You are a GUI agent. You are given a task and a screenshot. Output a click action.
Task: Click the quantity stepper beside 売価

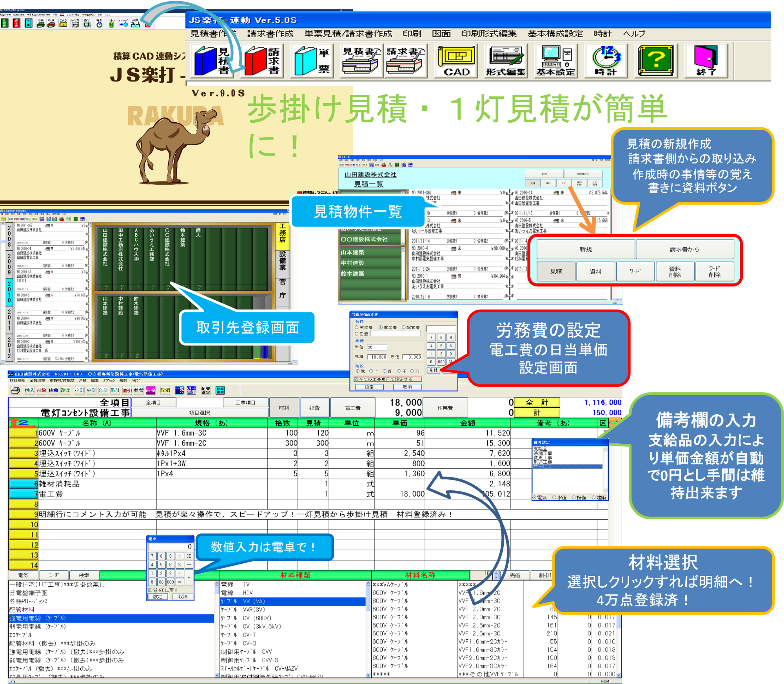496,575
